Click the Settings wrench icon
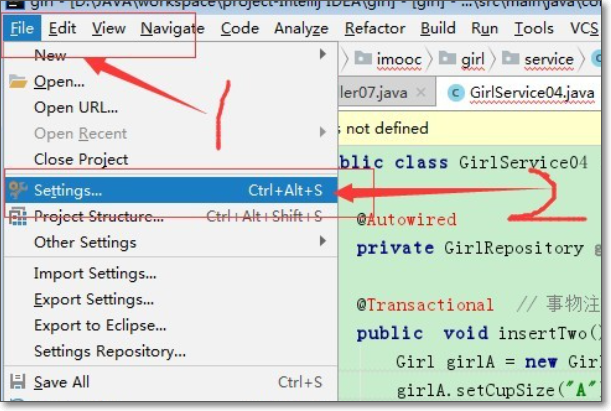This screenshot has width=611, height=411. coord(18,190)
